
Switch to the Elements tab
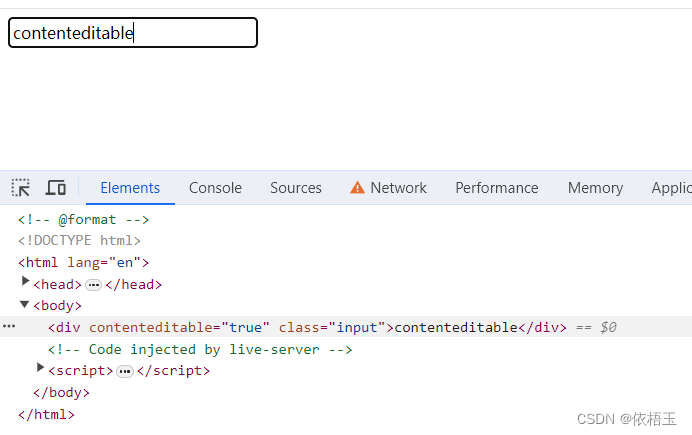click(130, 188)
